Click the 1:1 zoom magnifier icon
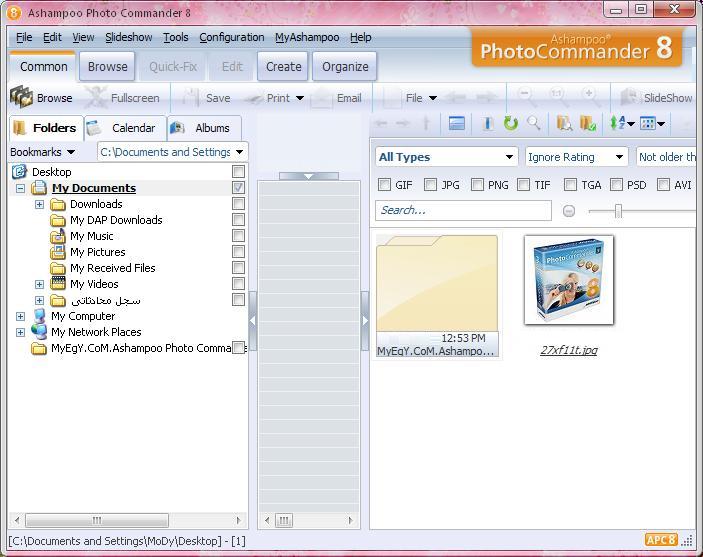 click(558, 97)
